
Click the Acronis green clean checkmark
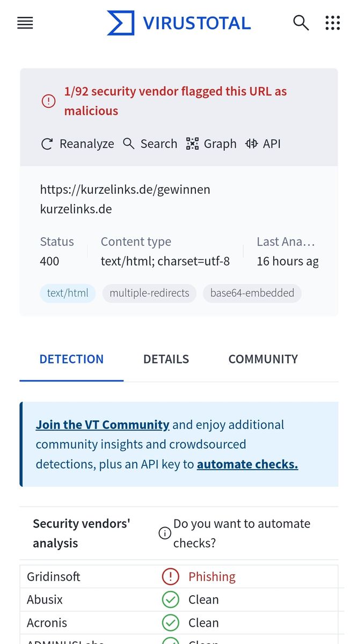pyautogui.click(x=170, y=623)
